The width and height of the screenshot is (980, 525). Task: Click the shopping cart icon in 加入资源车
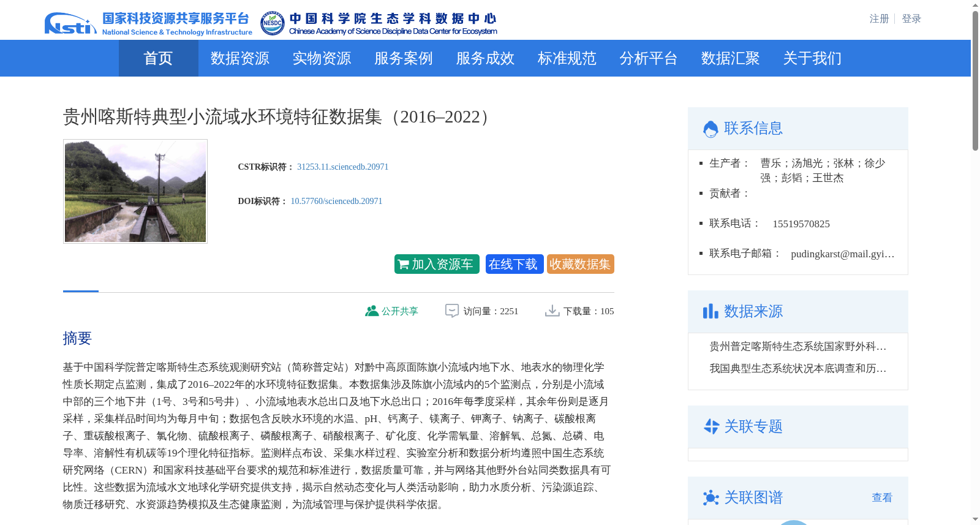(x=403, y=265)
